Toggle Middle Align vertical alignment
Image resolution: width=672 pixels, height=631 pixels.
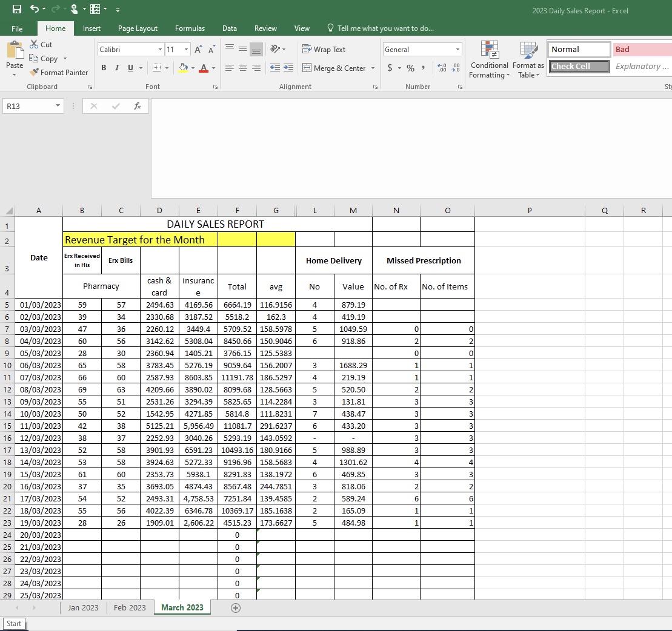243,49
